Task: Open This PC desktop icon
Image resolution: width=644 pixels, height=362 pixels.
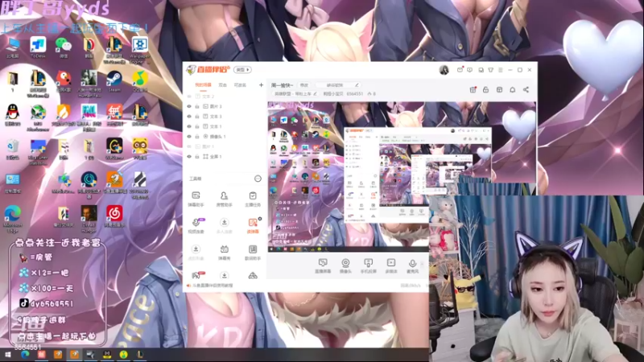Action: pyautogui.click(x=13, y=47)
